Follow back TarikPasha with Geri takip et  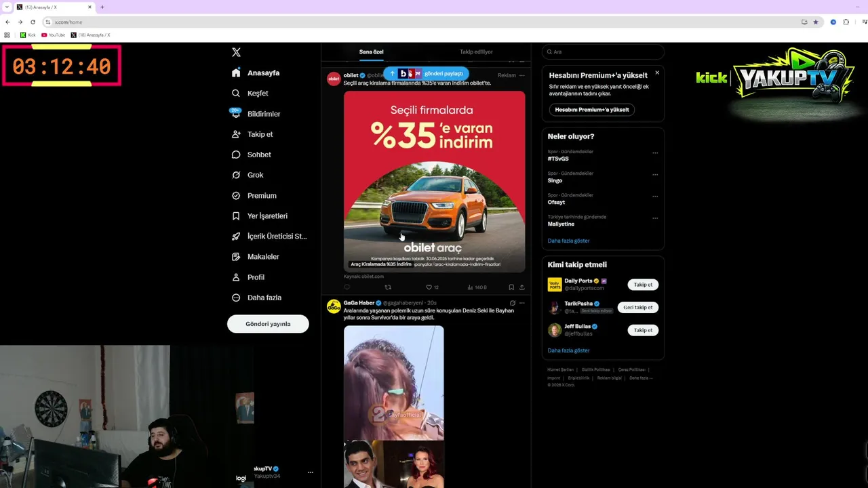point(638,307)
